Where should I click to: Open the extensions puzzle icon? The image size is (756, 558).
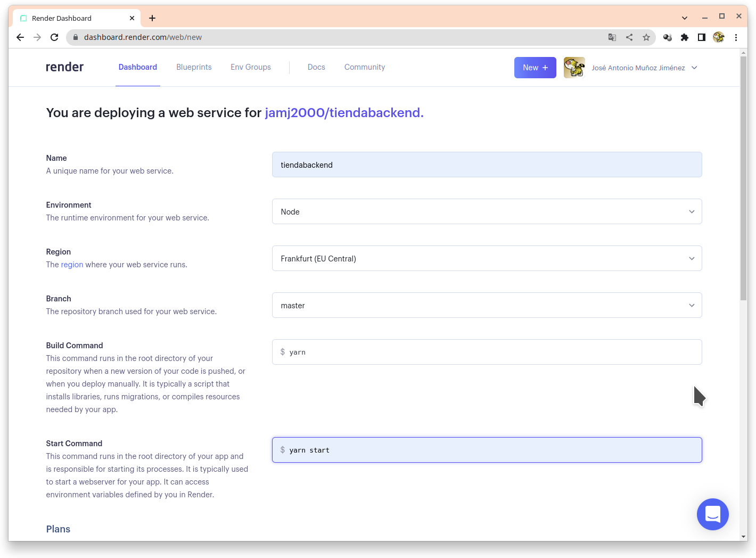click(685, 37)
